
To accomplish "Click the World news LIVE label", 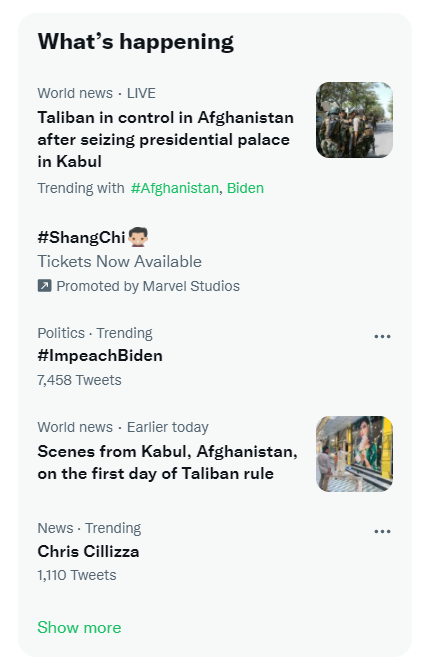I will (96, 93).
